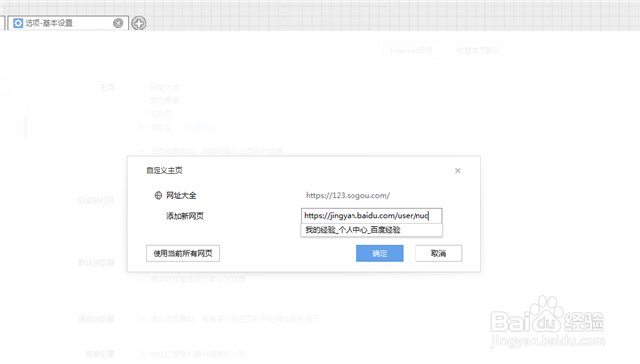Focus the 添加新网页 URL input field
Screen dimensions: 640x364
pos(371,215)
